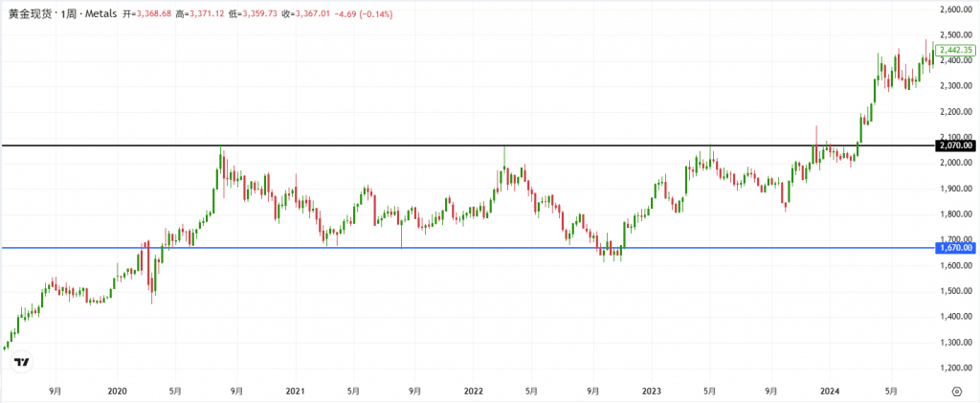Click the 2,070.00 black price label
Screen dimensions: 980x403
(955, 146)
